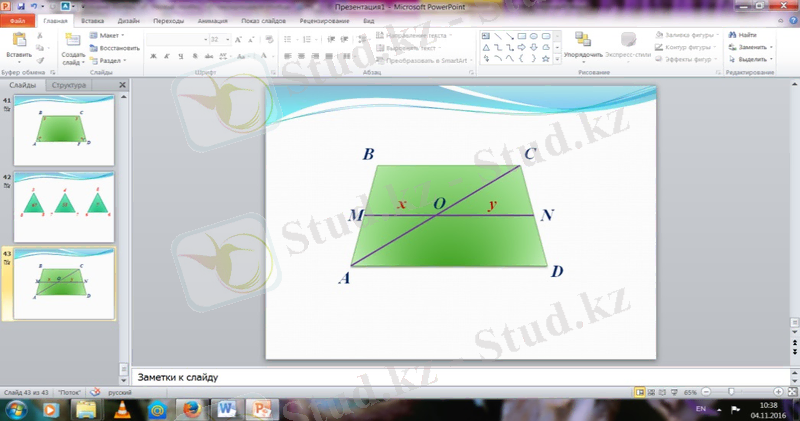
Task: Click the Arrange (Упорядочить) icon
Action: point(583,40)
